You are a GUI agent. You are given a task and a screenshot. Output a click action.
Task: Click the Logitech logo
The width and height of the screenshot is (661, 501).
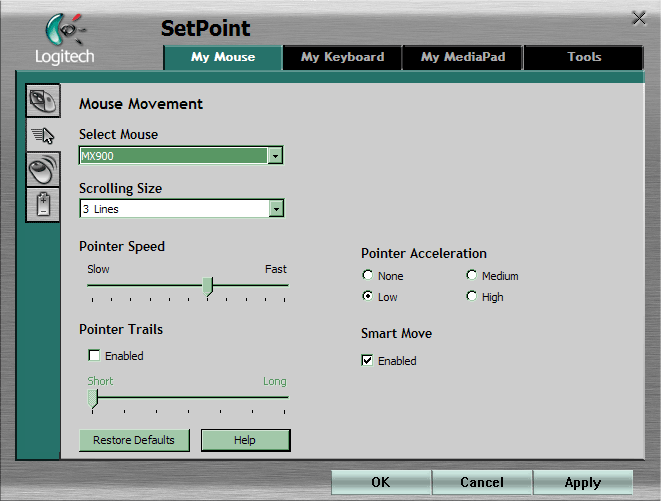pos(64,39)
